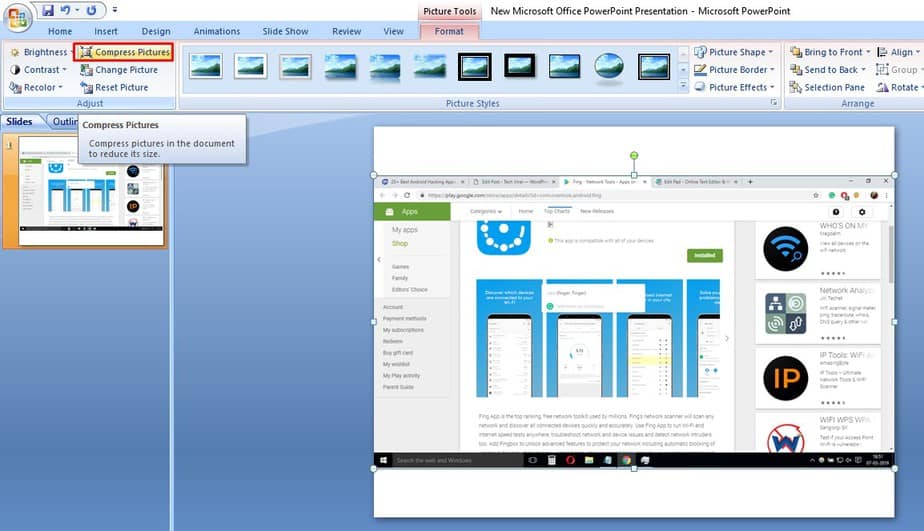
Task: Expand the full Picture Styles gallery
Action: [683, 85]
